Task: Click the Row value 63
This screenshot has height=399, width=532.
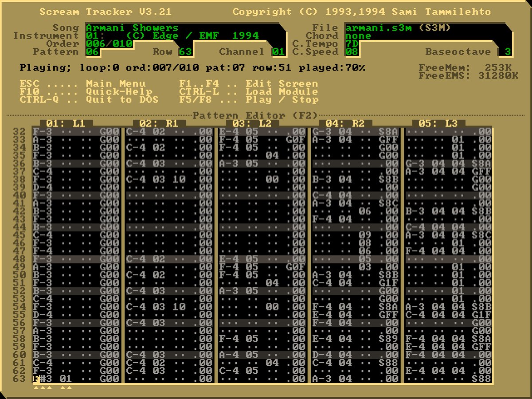Action: [x=185, y=51]
